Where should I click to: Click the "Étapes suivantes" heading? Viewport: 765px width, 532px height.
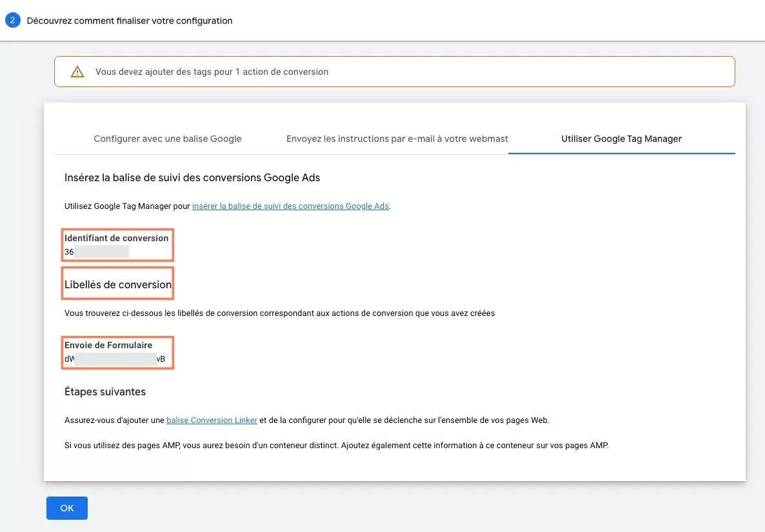point(104,391)
